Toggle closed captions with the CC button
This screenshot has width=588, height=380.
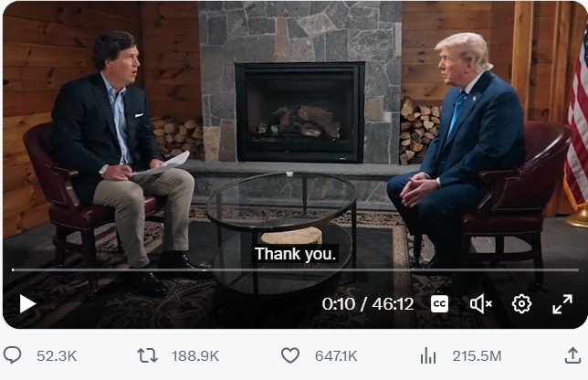pyautogui.click(x=439, y=304)
